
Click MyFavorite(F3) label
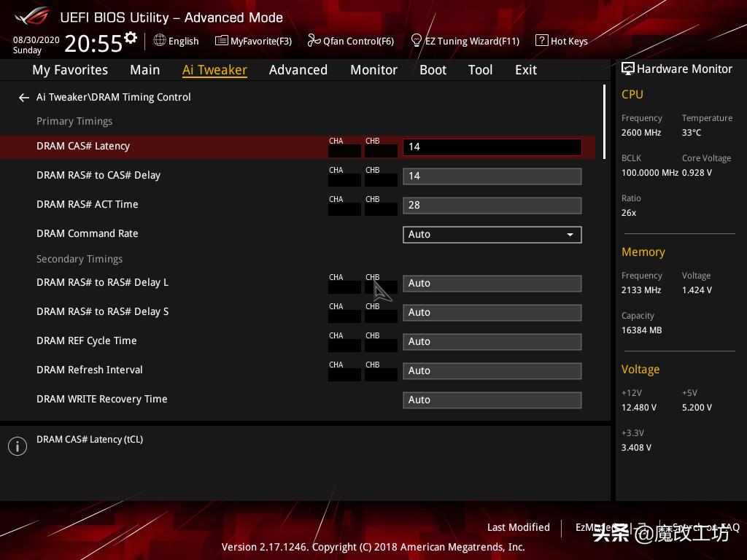[x=261, y=41]
